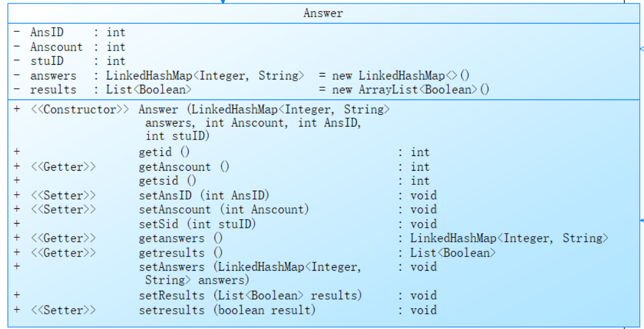Viewport: 644px width, 329px height.
Task: Click the getid () operation
Action: coord(164,152)
